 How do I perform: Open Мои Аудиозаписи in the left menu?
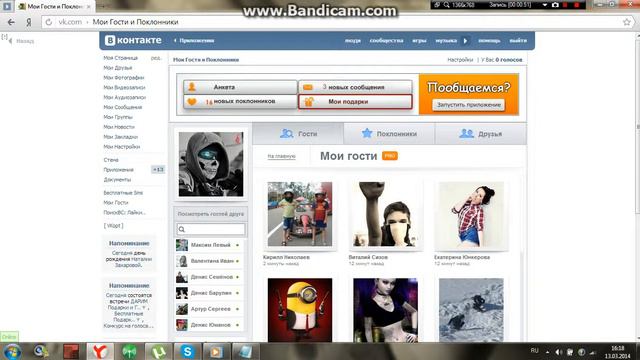[x=124, y=97]
